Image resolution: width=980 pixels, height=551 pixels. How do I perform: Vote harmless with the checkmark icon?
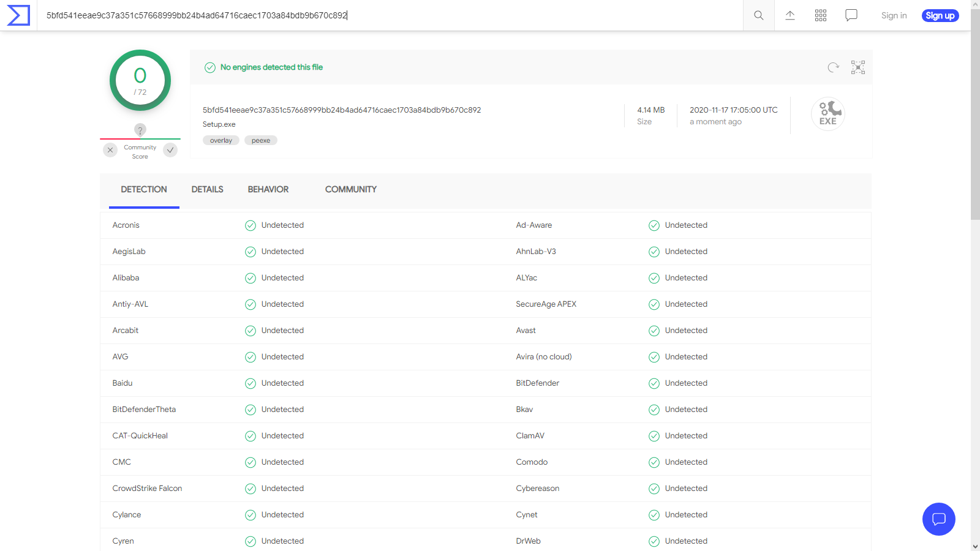tap(170, 150)
